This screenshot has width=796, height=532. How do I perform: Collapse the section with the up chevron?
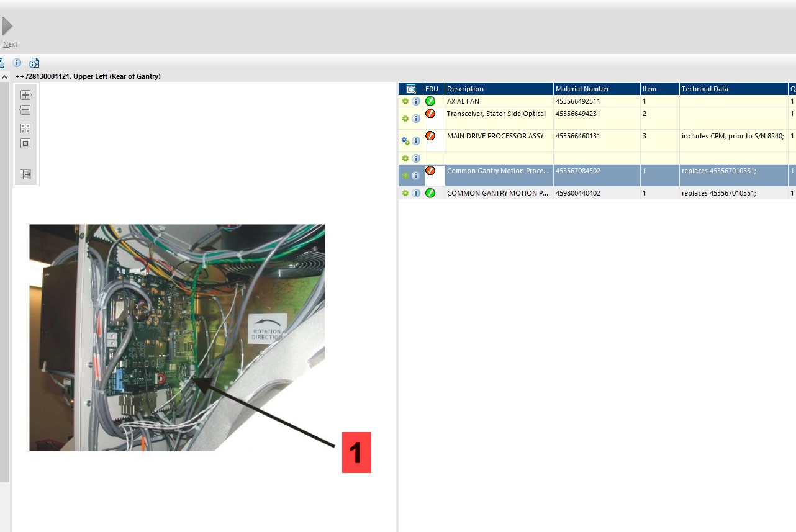tap(4, 77)
